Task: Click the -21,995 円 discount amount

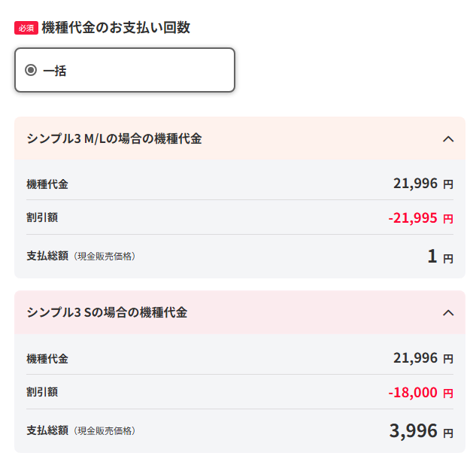Action: [421, 218]
